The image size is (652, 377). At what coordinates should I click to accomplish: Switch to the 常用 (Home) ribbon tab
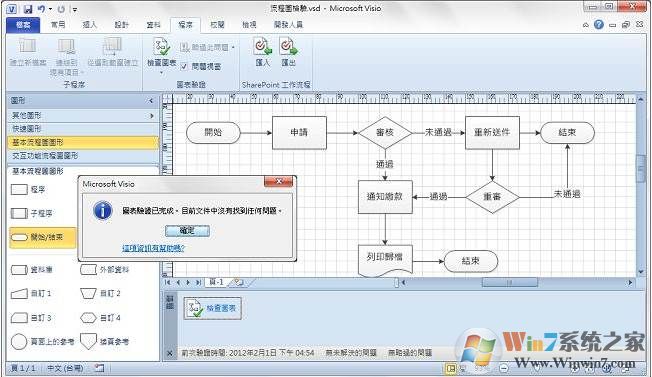pyautogui.click(x=58, y=25)
